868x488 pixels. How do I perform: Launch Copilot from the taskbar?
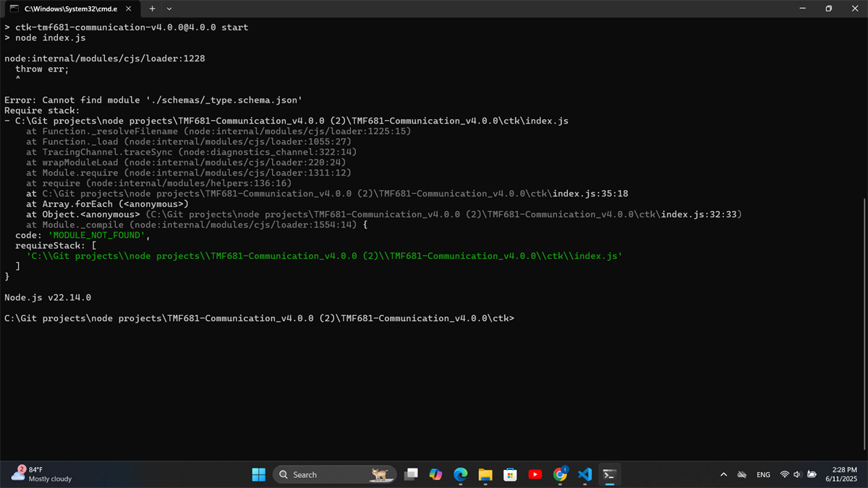(435, 474)
